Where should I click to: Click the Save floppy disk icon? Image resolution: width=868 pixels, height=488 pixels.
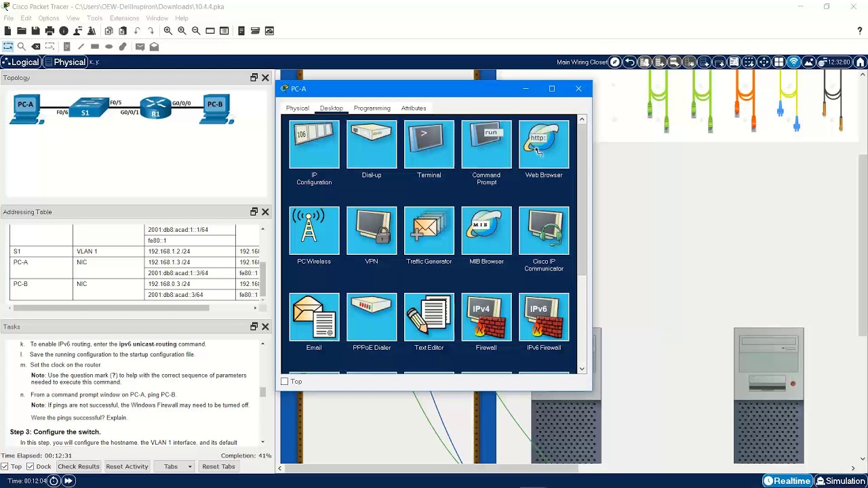click(x=35, y=30)
